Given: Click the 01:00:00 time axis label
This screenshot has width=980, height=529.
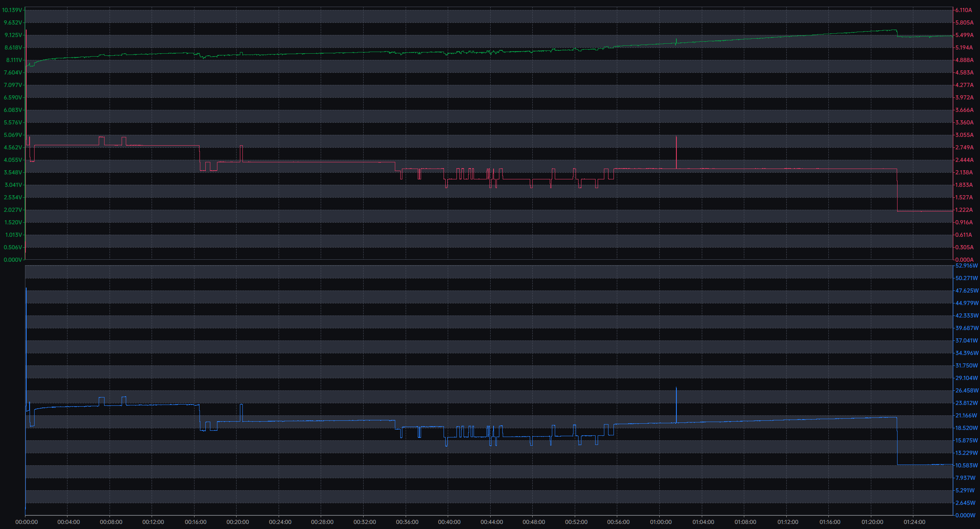Looking at the screenshot, I should tap(661, 522).
